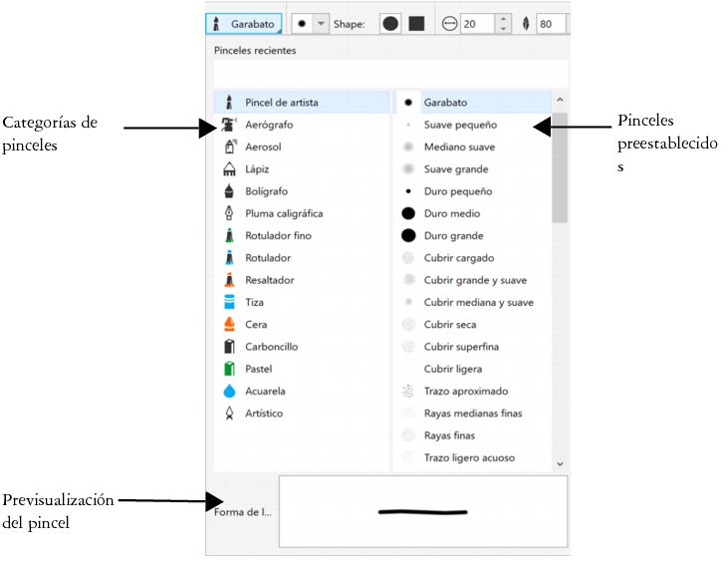Decrease nib size with down arrow
728x562 pixels.
(x=503, y=29)
